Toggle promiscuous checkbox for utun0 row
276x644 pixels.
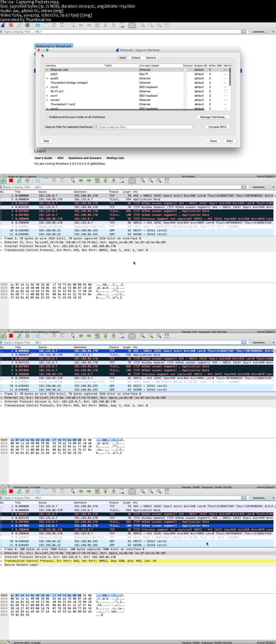point(185,87)
